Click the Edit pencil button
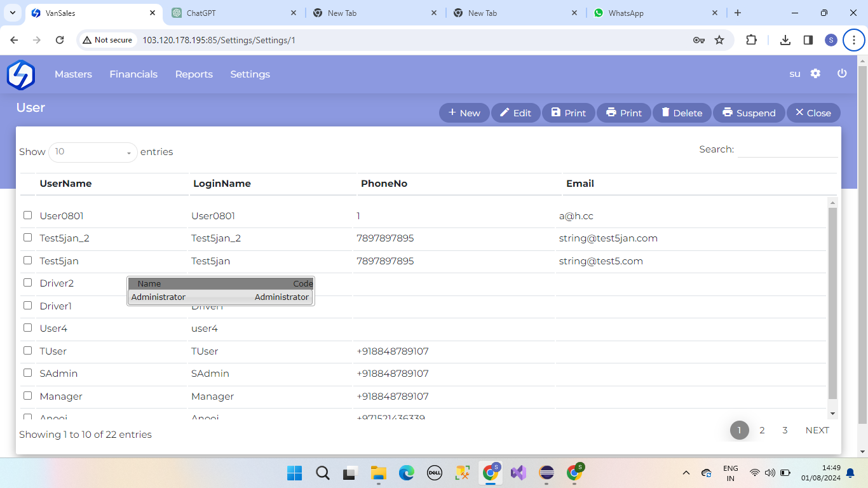This screenshot has height=488, width=868. (x=515, y=113)
